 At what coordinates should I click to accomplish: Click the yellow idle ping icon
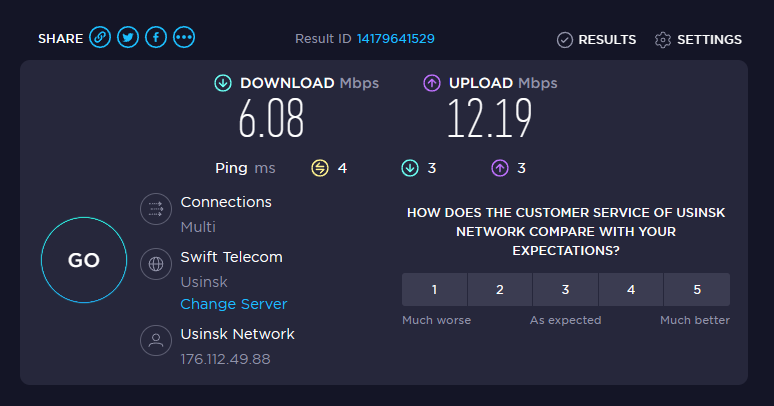320,168
